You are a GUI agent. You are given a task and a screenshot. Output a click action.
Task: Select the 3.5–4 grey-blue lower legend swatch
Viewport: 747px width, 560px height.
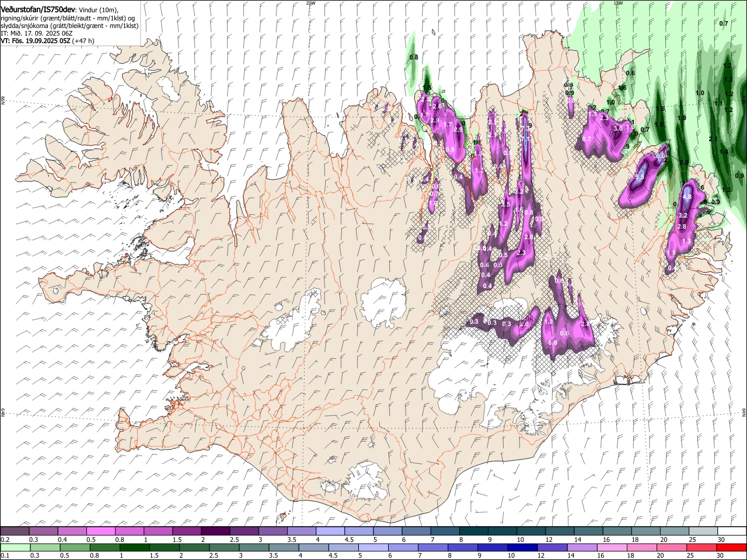click(x=284, y=547)
